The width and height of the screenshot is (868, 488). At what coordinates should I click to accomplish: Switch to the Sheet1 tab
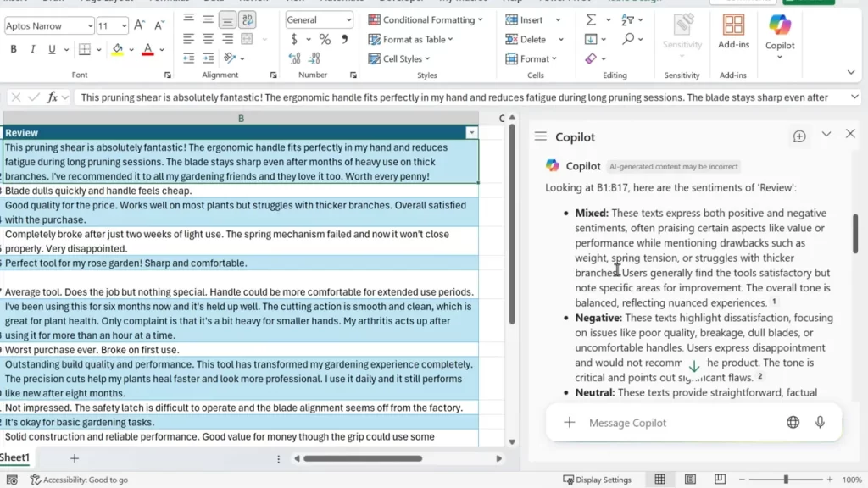(15, 457)
